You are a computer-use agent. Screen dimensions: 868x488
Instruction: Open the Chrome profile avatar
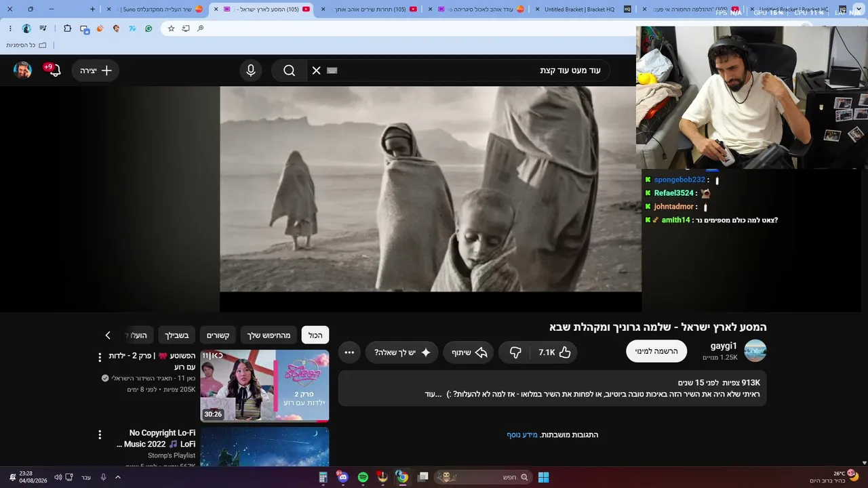[x=26, y=28]
